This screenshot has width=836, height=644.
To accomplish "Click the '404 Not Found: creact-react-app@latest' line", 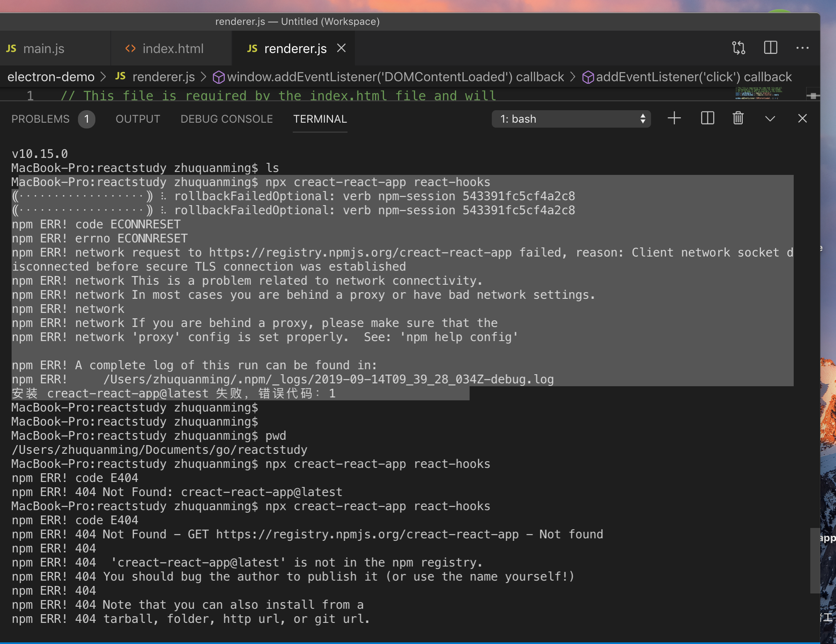I will [x=177, y=492].
